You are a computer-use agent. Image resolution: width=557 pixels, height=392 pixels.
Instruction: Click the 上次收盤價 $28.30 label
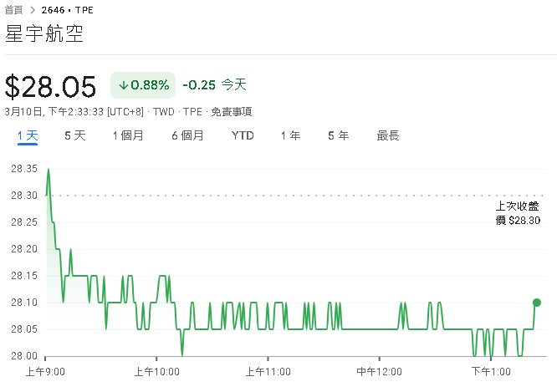[517, 213]
